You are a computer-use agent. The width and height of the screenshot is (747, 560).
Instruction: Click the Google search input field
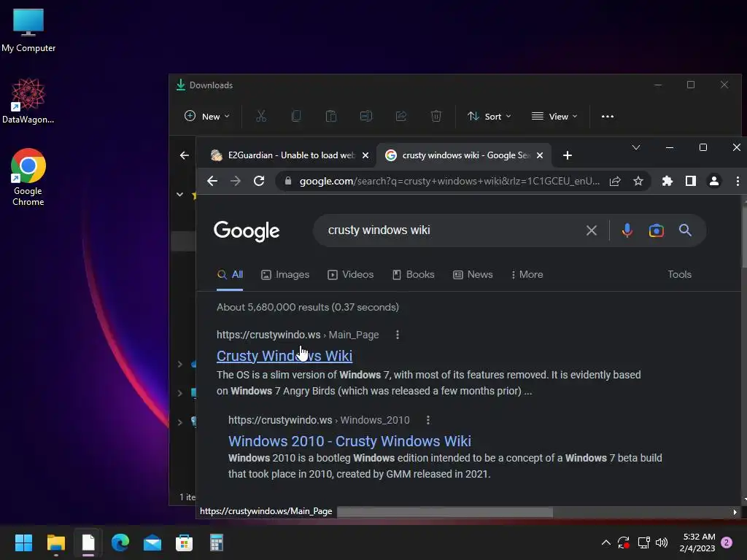452,230
